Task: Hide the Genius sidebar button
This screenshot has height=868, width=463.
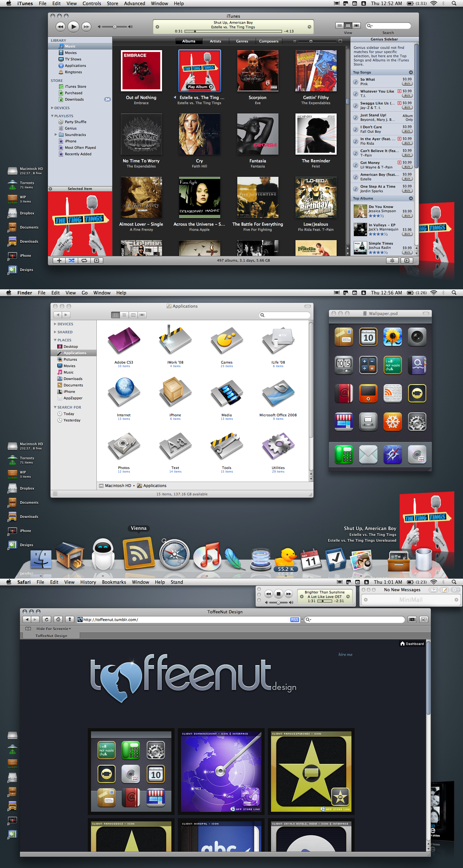Action: (407, 260)
